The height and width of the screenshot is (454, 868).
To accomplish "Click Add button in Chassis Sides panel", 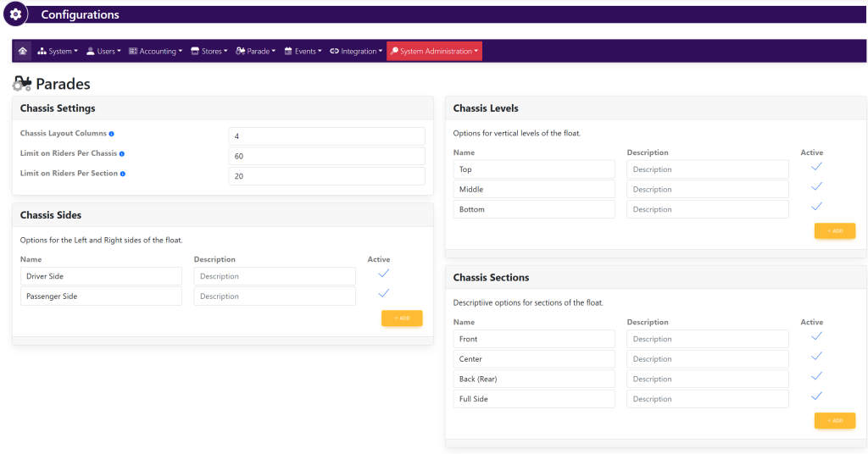I will click(x=402, y=318).
